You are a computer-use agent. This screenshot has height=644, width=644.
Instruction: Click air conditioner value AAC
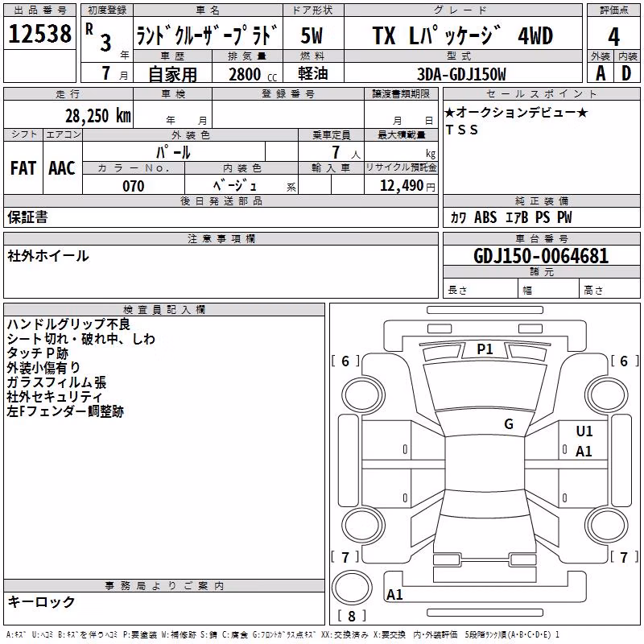coord(62,168)
